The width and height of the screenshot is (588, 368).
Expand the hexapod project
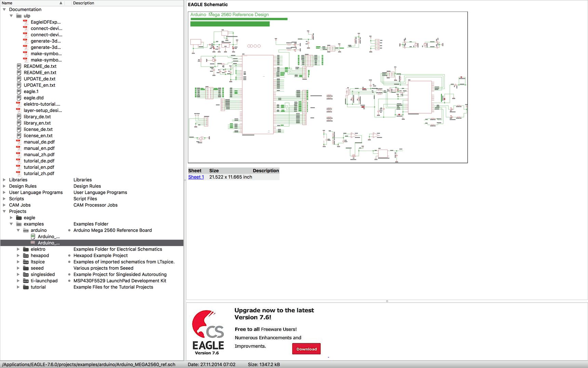(18, 255)
